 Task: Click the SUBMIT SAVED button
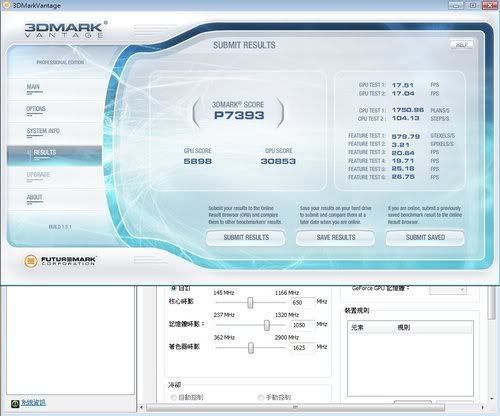(425, 238)
